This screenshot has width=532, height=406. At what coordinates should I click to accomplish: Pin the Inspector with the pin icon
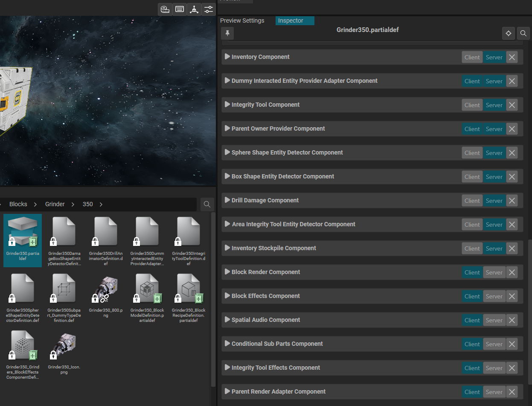coord(228,33)
